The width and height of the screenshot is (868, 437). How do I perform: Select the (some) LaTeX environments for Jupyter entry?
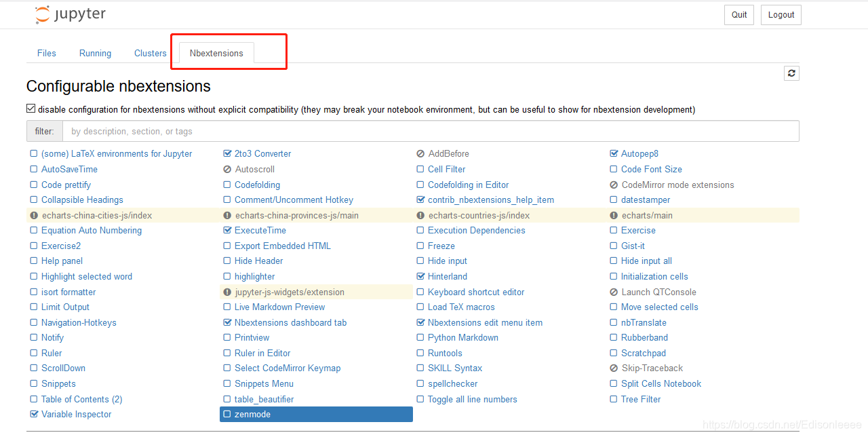click(x=117, y=154)
